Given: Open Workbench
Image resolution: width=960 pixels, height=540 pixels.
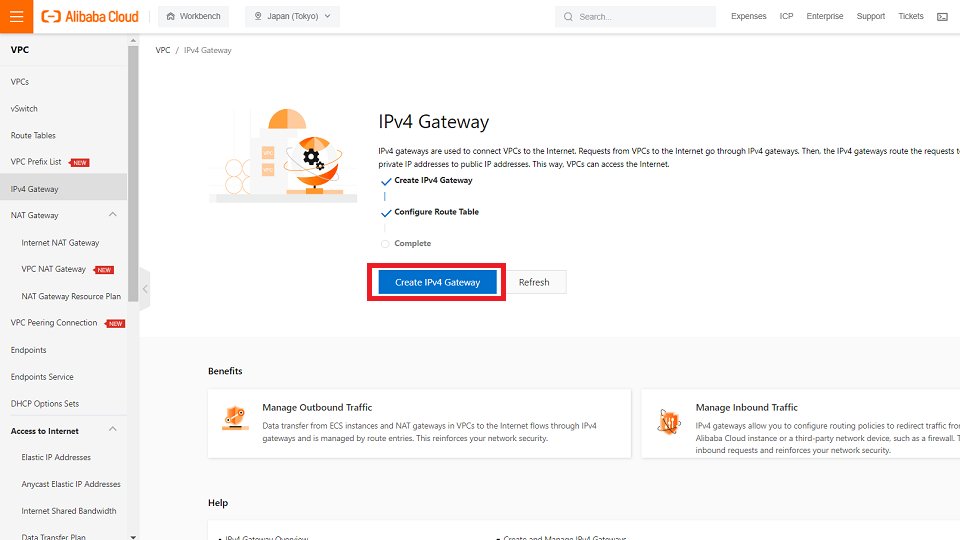Looking at the screenshot, I should (193, 17).
